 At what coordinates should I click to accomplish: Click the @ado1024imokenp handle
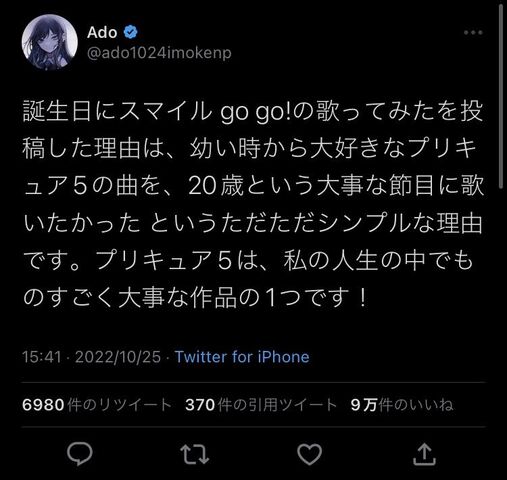tap(159, 53)
